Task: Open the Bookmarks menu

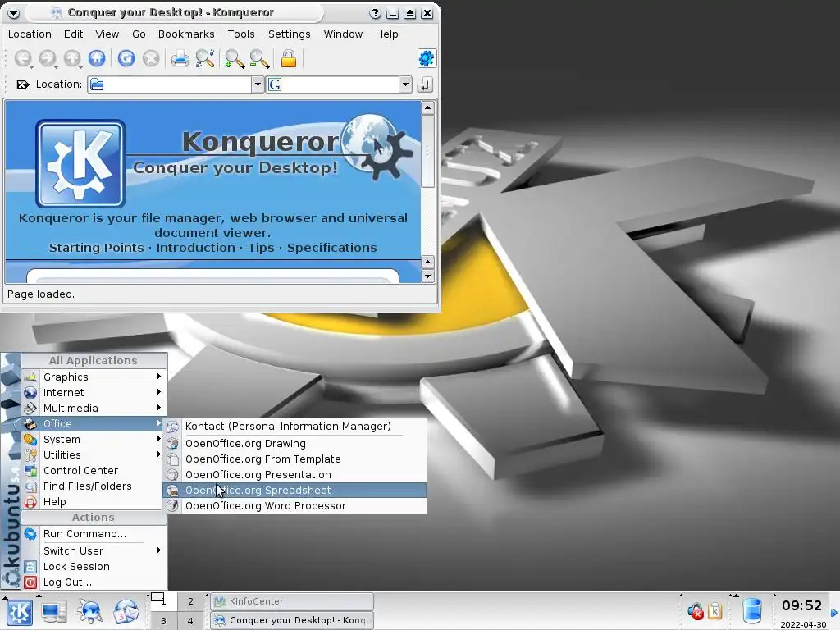Action: click(186, 34)
